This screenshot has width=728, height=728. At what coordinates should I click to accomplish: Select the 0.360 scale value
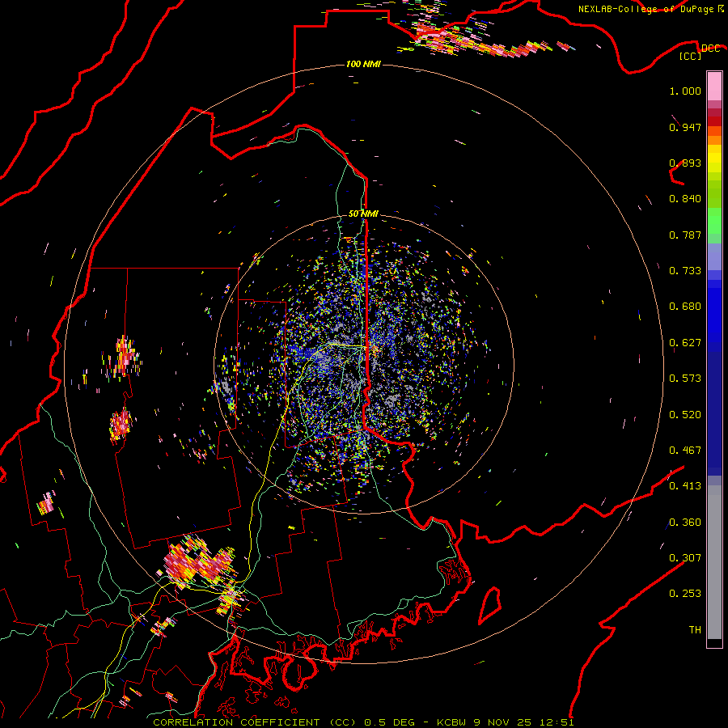(685, 523)
